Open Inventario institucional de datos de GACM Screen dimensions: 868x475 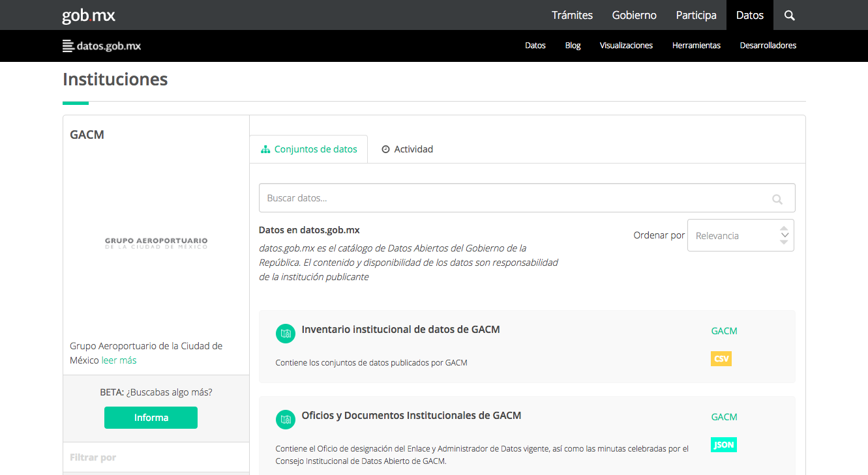(400, 330)
